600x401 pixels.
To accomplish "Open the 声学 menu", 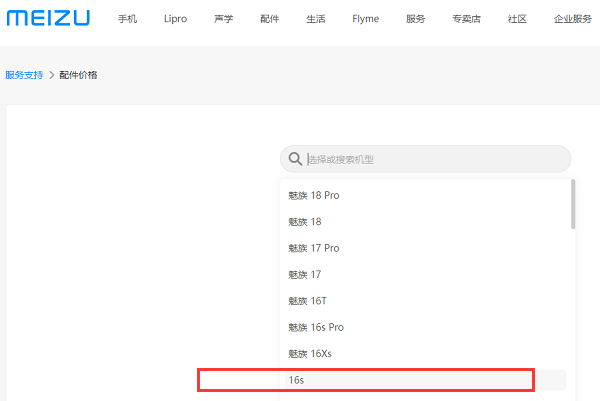I will pos(223,19).
